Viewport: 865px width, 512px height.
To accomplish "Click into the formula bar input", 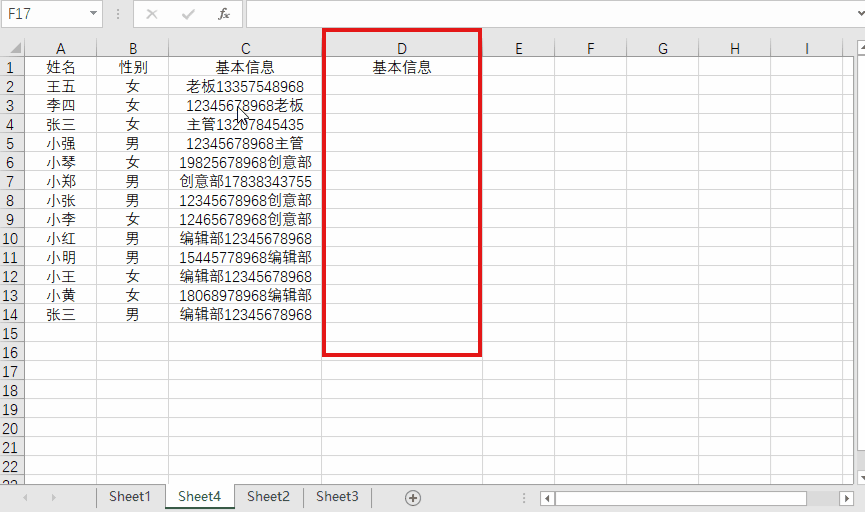I will 552,14.
